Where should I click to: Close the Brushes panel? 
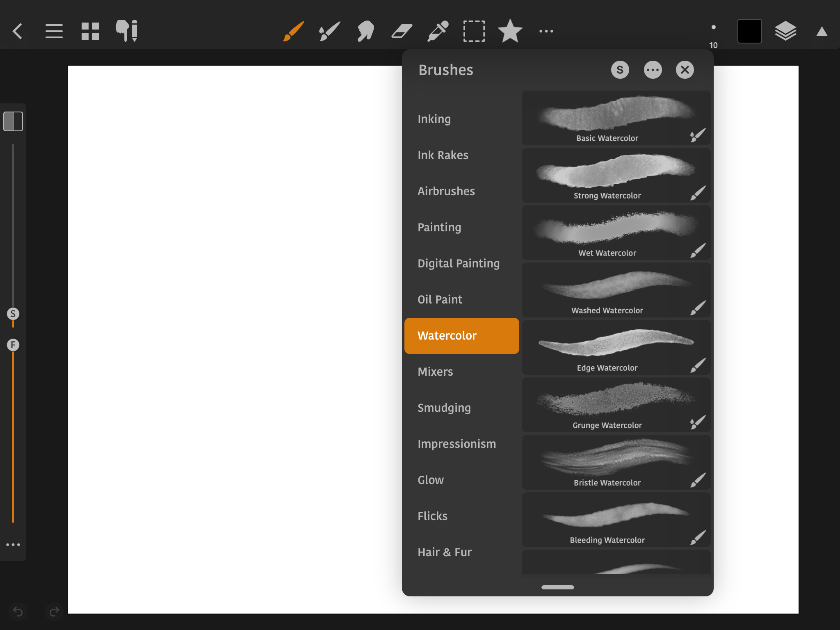(685, 70)
